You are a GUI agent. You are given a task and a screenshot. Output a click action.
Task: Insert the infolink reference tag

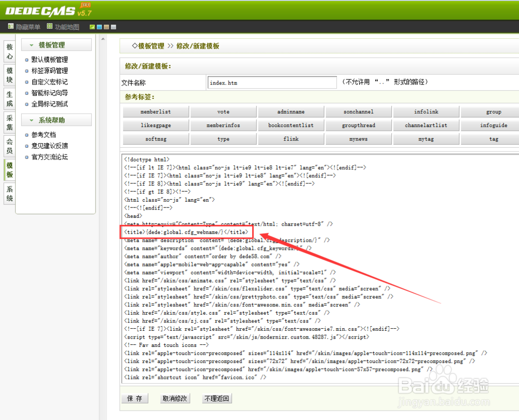click(x=426, y=112)
